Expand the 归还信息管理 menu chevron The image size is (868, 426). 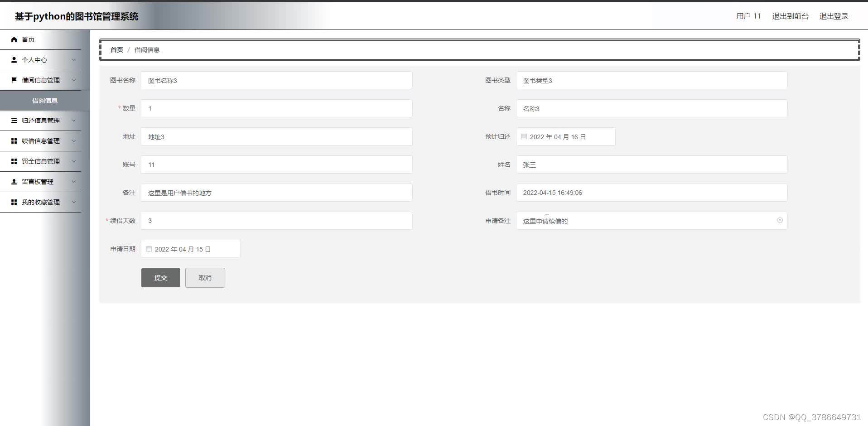point(74,121)
